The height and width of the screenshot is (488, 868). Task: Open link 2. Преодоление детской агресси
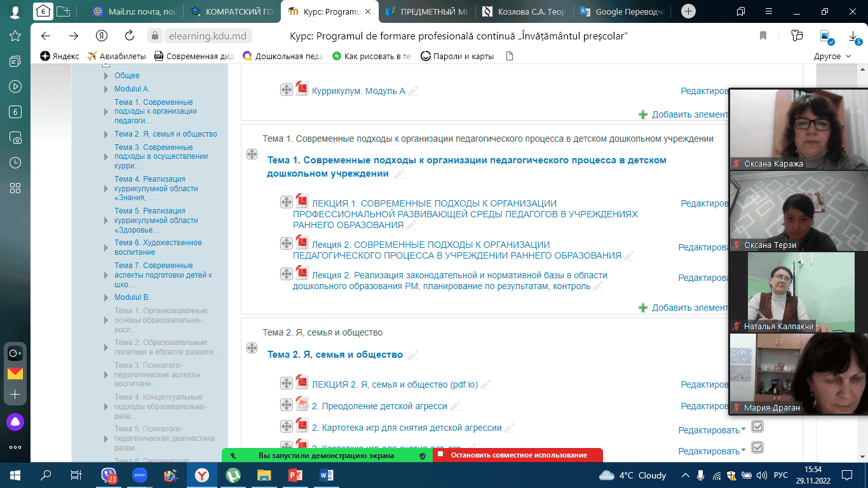[x=379, y=406]
